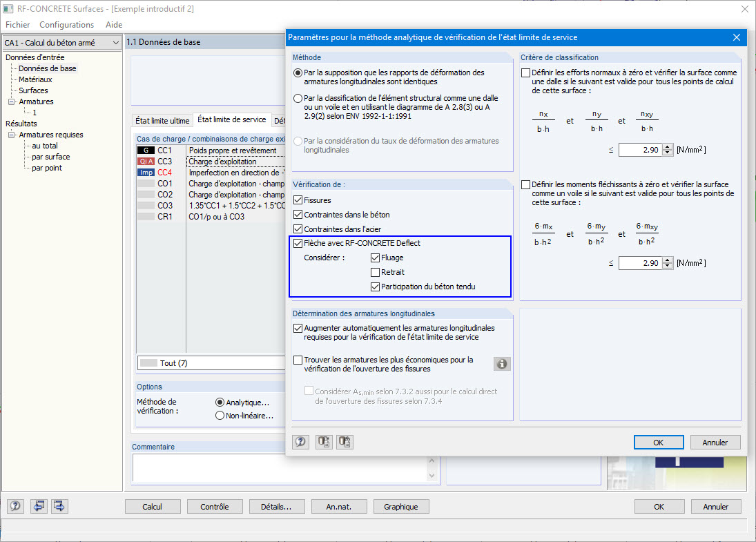This screenshot has height=542, width=756.
Task: Select the Non-linéaire verification method
Action: (220, 416)
